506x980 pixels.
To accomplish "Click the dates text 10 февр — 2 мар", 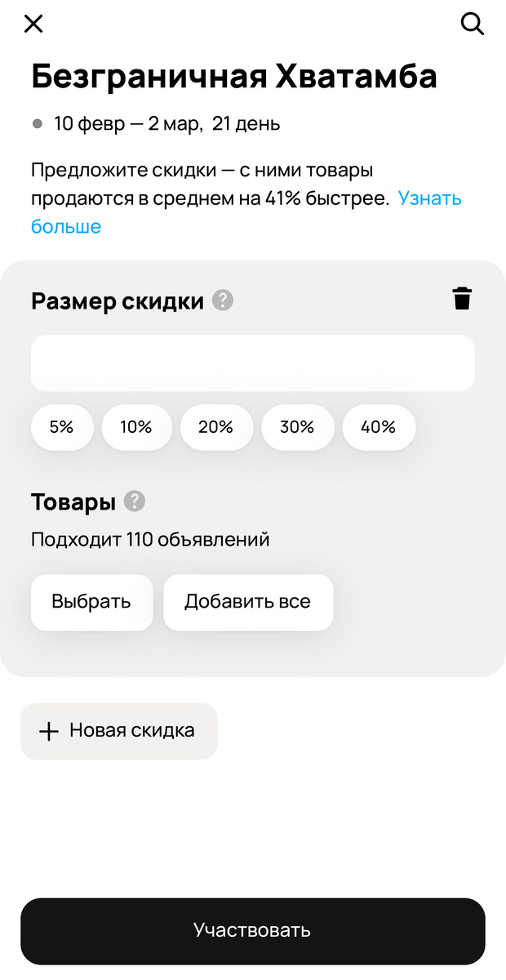I will pos(126,124).
